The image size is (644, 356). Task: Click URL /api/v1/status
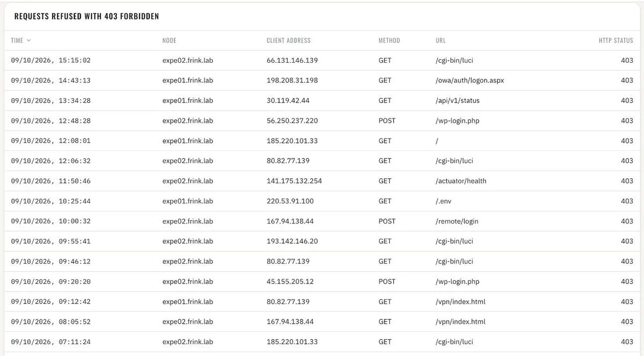coord(458,100)
